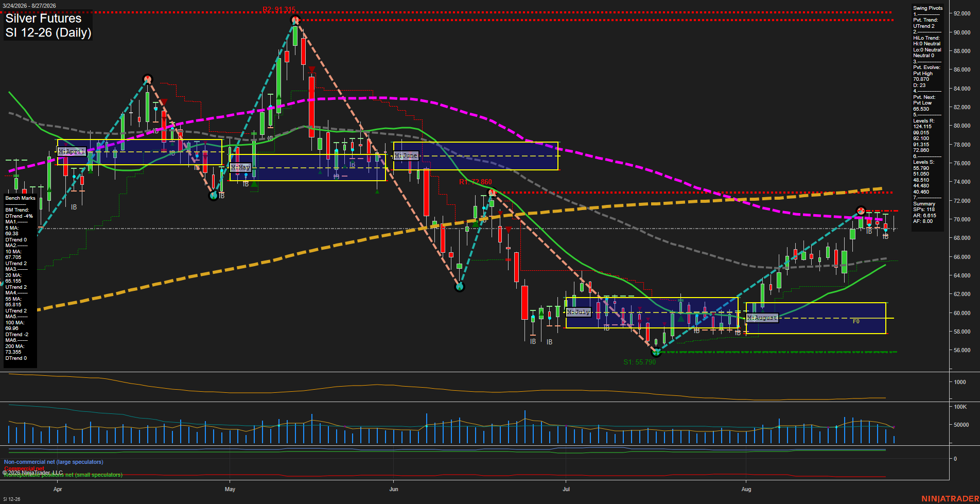The image size is (980, 504).
Task: Click the Levels S: heading
Action: pyautogui.click(x=924, y=162)
